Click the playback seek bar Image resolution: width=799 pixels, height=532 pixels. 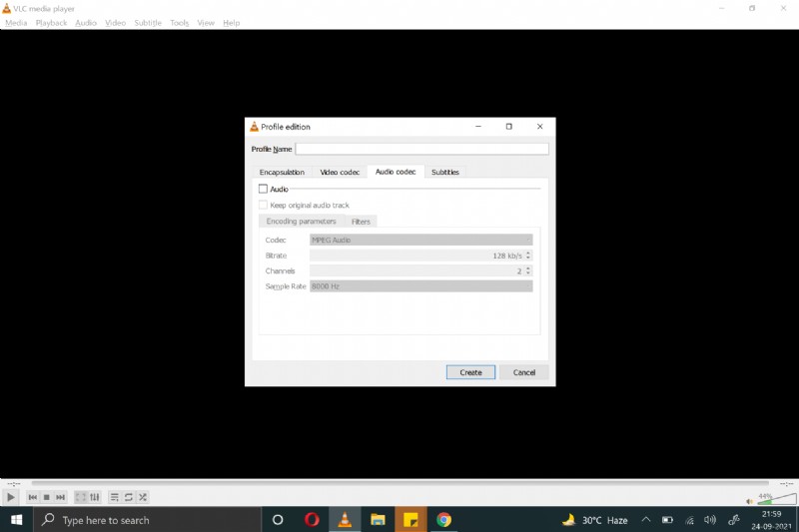400,483
